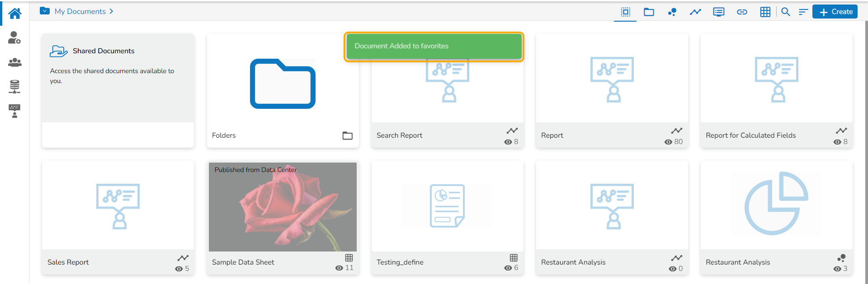Open the user groups sidebar icon
The image size is (868, 284).
click(x=14, y=62)
